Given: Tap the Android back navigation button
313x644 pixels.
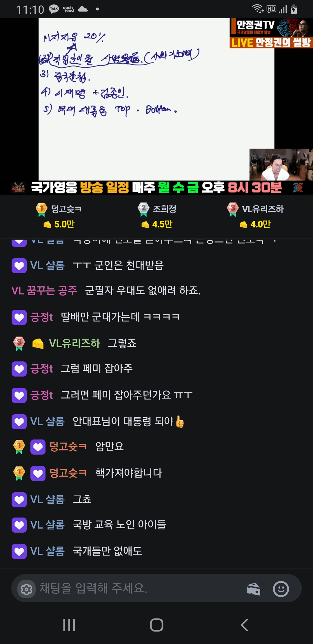Looking at the screenshot, I should (x=244, y=625).
